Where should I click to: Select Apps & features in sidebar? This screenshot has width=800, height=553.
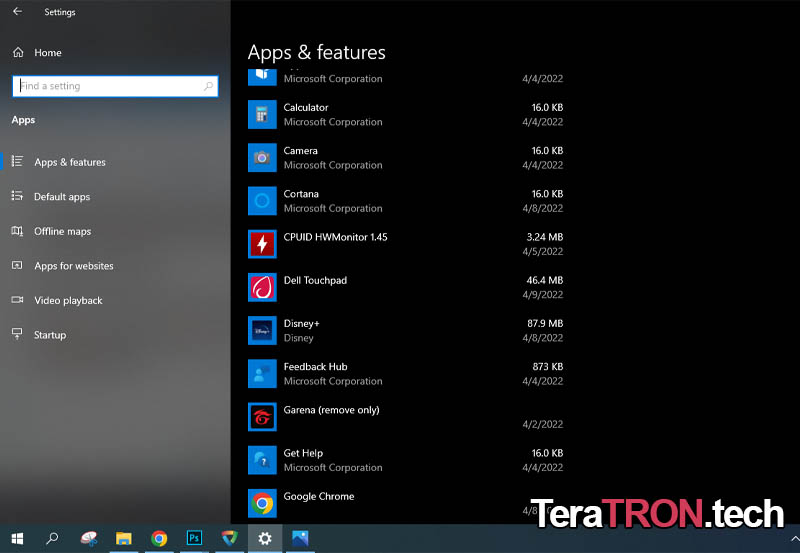click(70, 162)
